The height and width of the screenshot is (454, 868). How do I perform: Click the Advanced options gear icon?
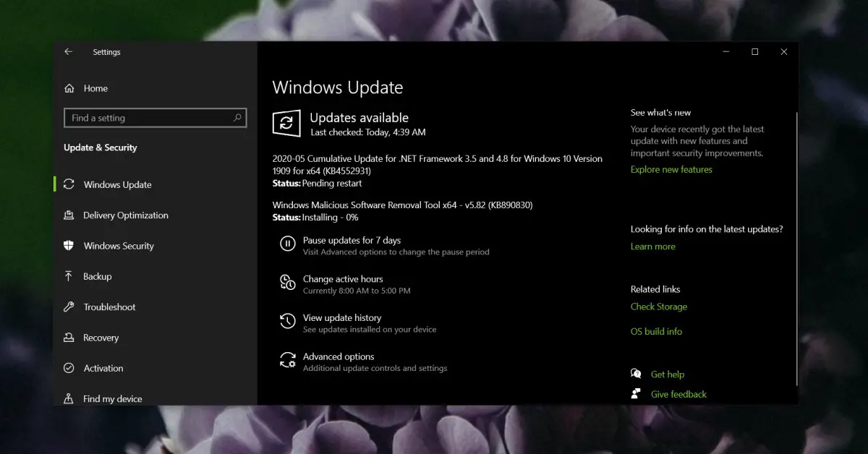288,361
